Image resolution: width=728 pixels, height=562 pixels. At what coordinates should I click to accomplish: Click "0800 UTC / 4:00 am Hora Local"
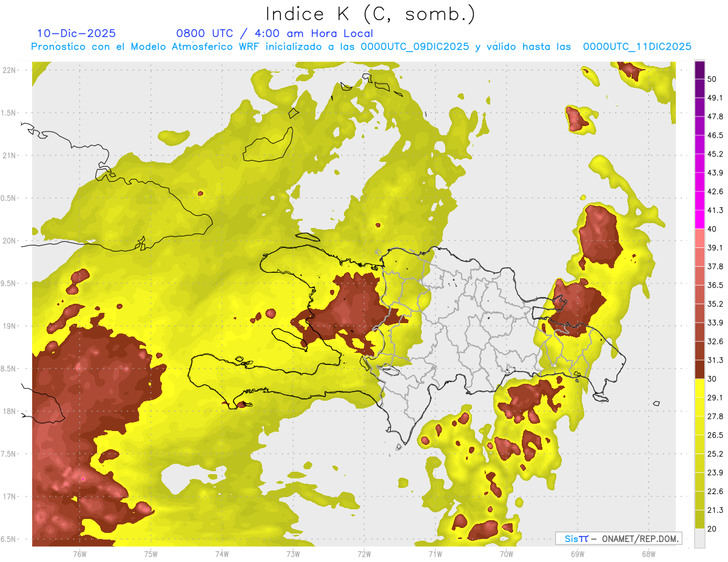coord(275,33)
